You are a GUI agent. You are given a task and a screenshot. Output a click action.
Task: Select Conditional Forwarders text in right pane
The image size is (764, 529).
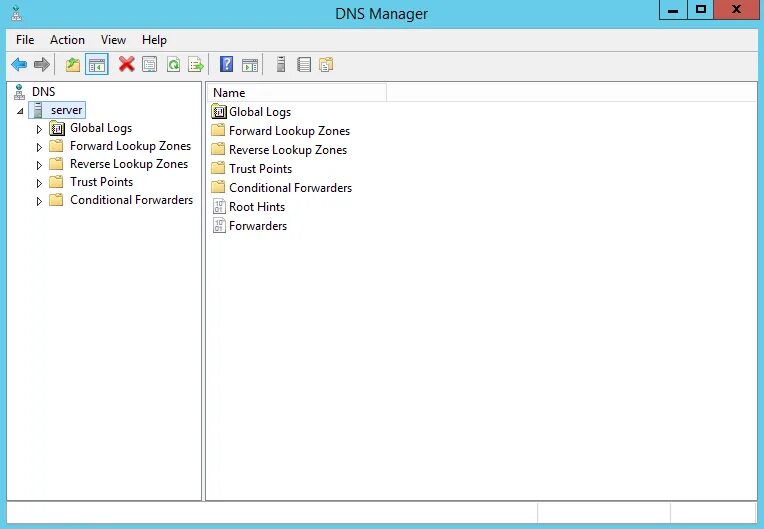point(290,188)
